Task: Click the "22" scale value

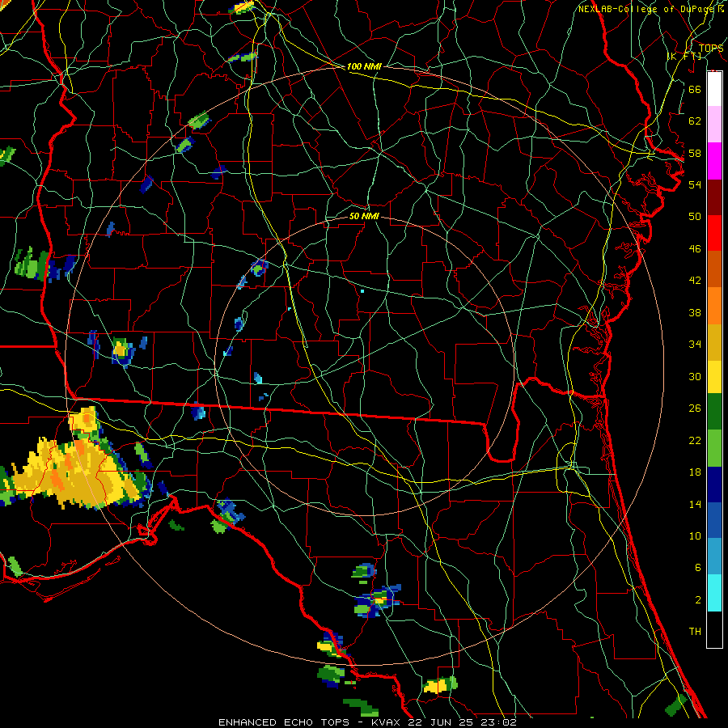Action: click(695, 440)
